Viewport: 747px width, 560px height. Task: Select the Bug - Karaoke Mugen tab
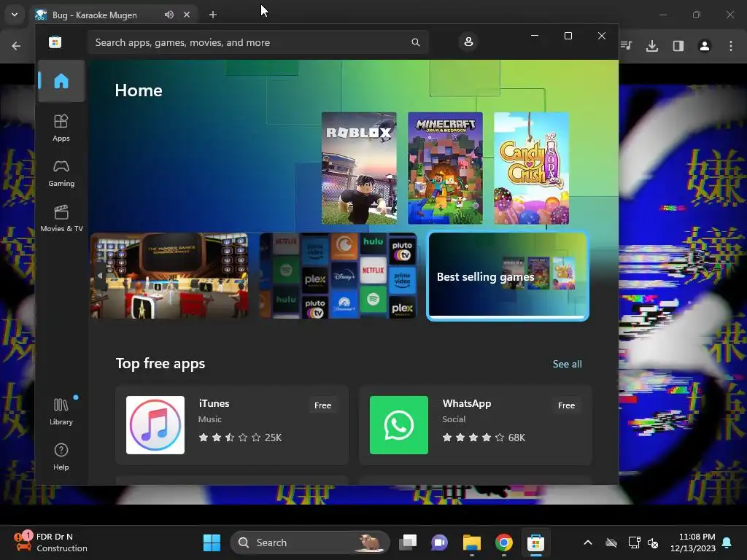[x=115, y=15]
